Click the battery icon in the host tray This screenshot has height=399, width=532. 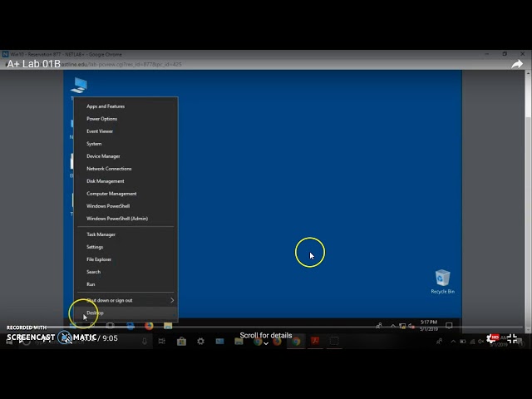pos(462,342)
